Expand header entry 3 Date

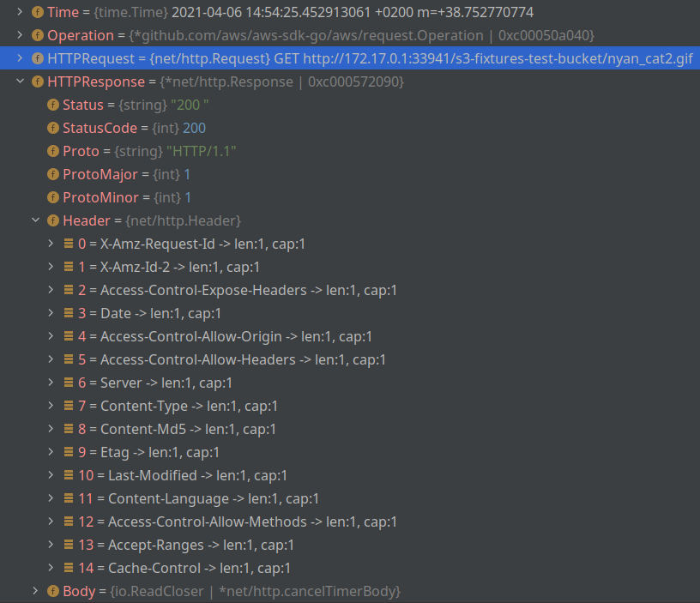pos(51,313)
